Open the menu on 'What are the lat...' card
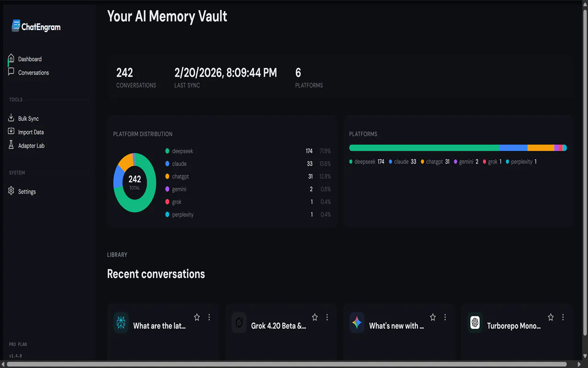 209,317
